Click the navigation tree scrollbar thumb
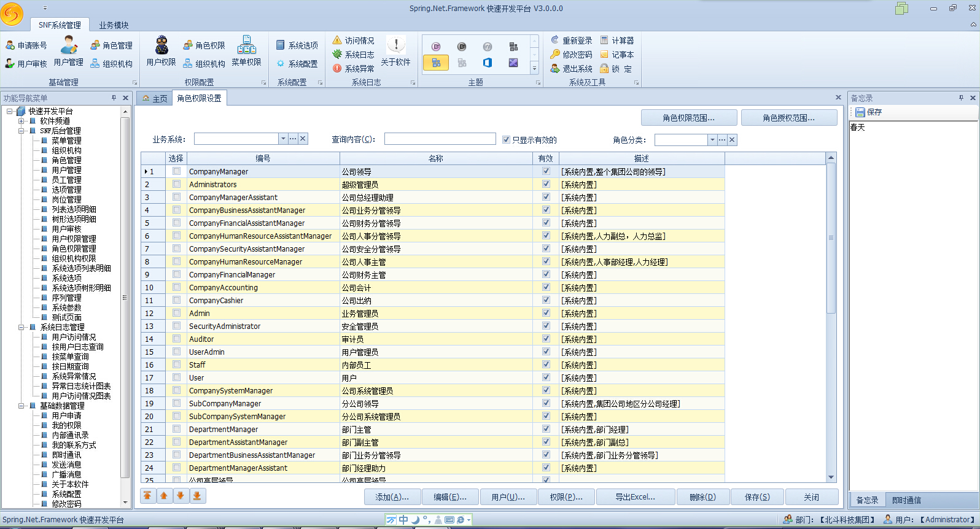980x529 pixels. pyautogui.click(x=125, y=297)
